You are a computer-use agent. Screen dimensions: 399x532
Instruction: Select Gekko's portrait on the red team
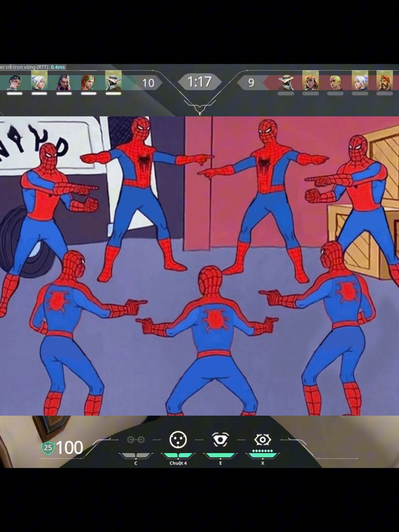[335, 82]
